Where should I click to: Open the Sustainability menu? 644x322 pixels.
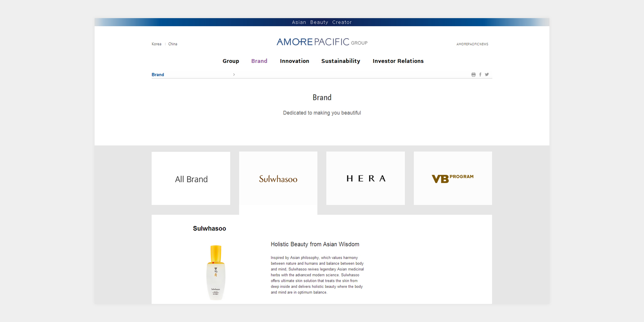tap(341, 61)
